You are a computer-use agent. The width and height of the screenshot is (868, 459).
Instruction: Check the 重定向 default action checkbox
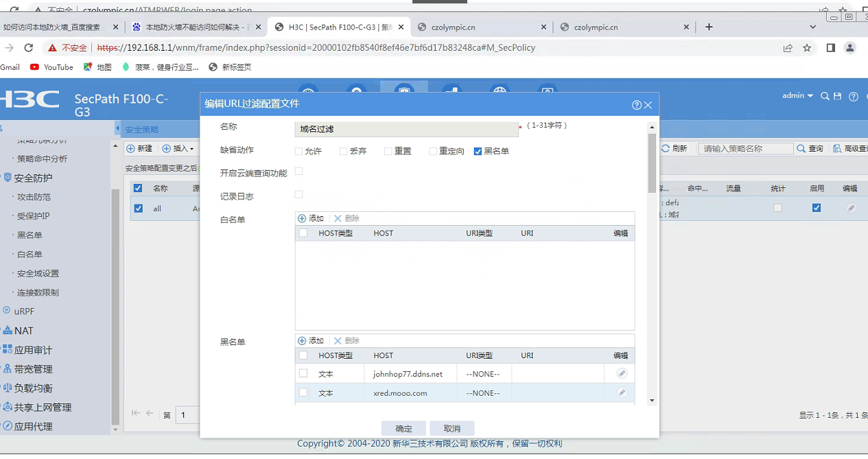(x=433, y=151)
